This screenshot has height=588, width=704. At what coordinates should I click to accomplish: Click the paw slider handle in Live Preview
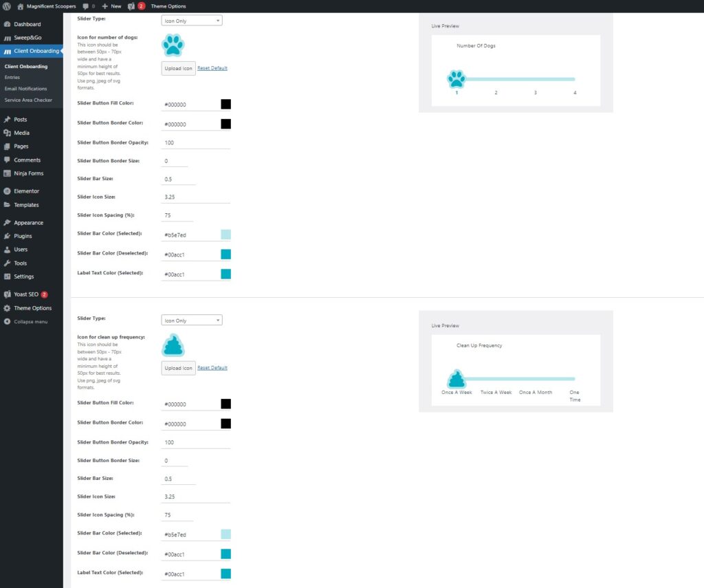456,79
